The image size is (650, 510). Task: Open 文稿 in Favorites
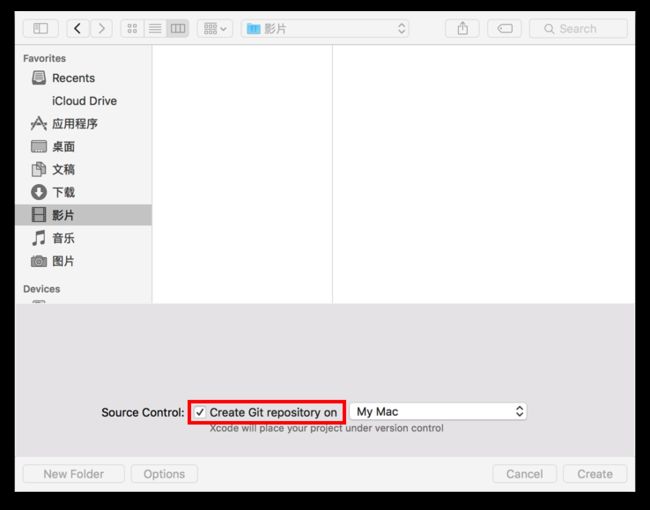click(x=83, y=169)
